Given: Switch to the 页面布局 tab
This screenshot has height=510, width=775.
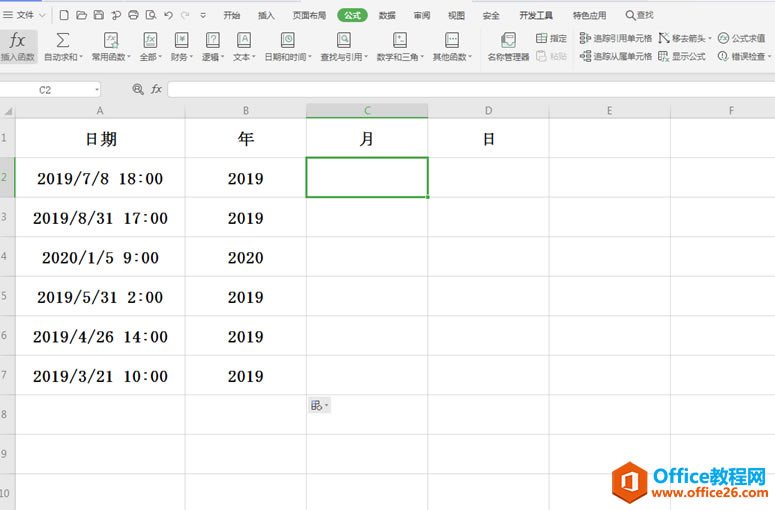Looking at the screenshot, I should (309, 15).
